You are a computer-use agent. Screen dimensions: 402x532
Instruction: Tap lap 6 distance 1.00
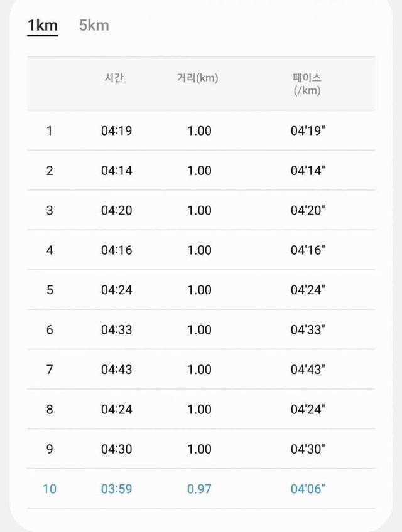pyautogui.click(x=199, y=330)
